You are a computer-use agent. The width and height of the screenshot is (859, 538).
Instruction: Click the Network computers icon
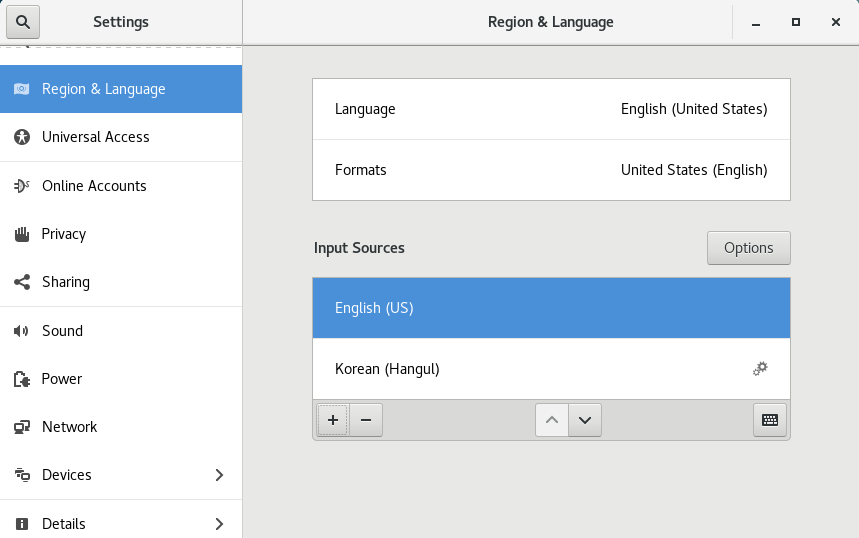[x=22, y=427]
